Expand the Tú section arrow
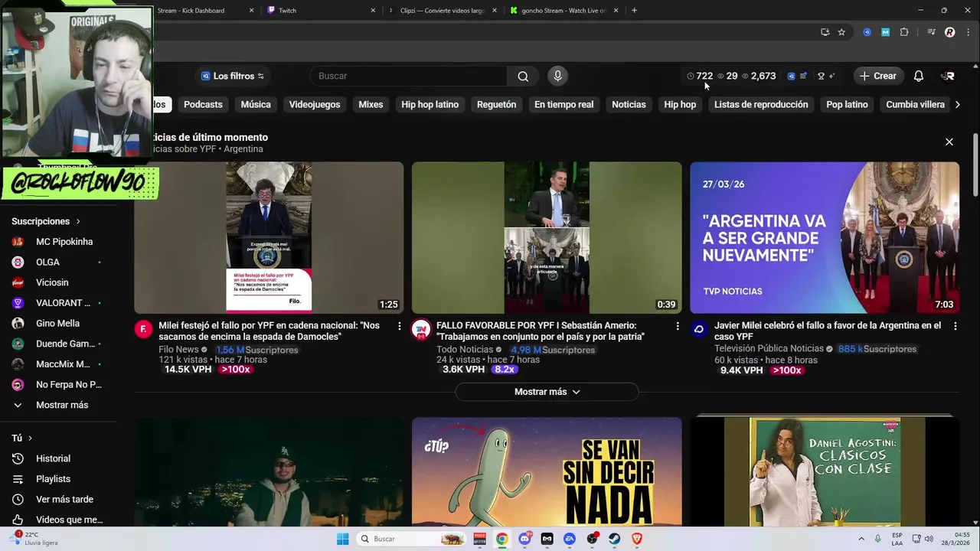 point(31,438)
